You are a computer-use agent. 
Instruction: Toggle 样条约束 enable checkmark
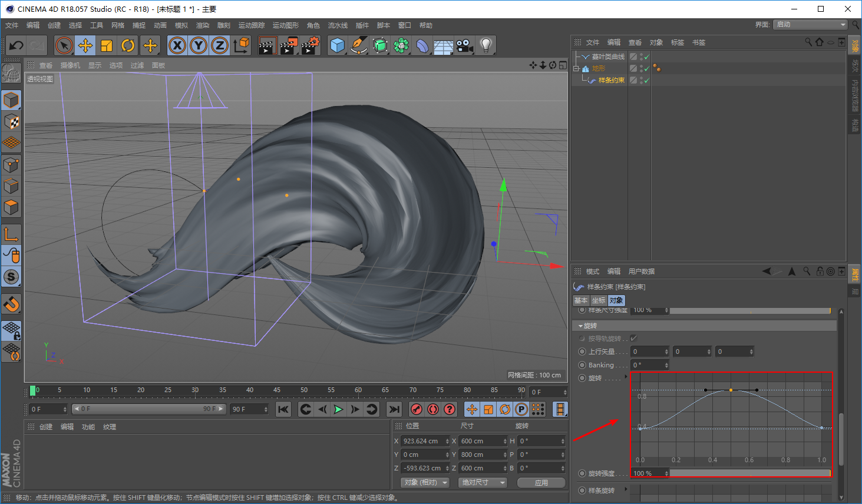(646, 80)
